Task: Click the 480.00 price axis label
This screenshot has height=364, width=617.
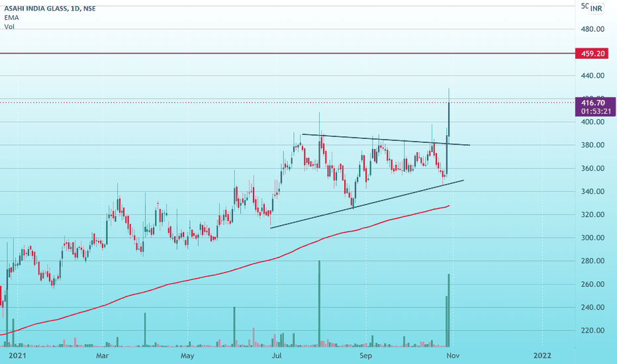Action: tap(593, 29)
